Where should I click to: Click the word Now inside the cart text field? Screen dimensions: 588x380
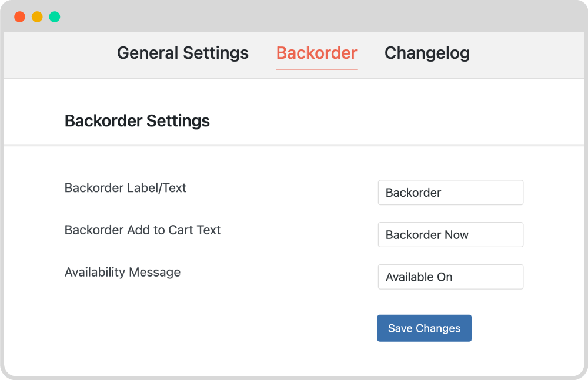click(456, 235)
